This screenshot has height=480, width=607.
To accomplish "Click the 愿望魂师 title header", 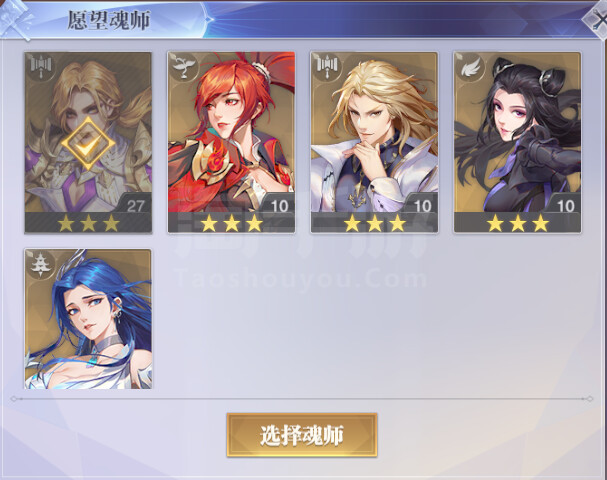I will tap(109, 20).
